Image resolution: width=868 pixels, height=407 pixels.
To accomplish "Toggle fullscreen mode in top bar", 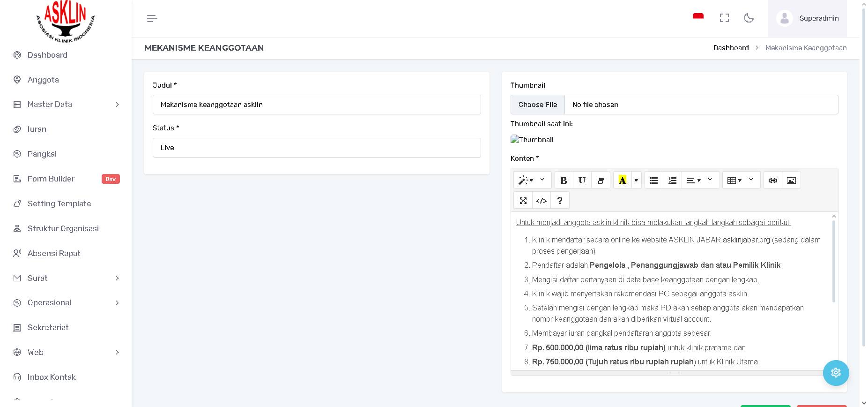I will click(724, 18).
